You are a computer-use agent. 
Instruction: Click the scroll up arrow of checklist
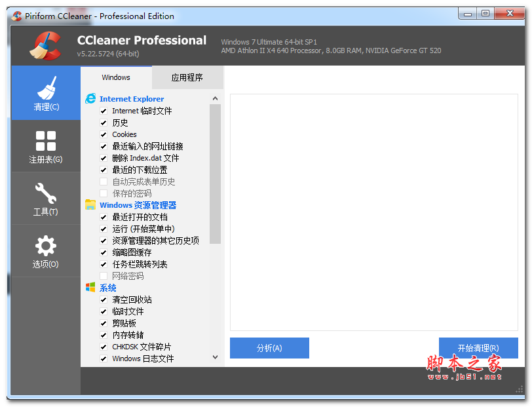[215, 98]
